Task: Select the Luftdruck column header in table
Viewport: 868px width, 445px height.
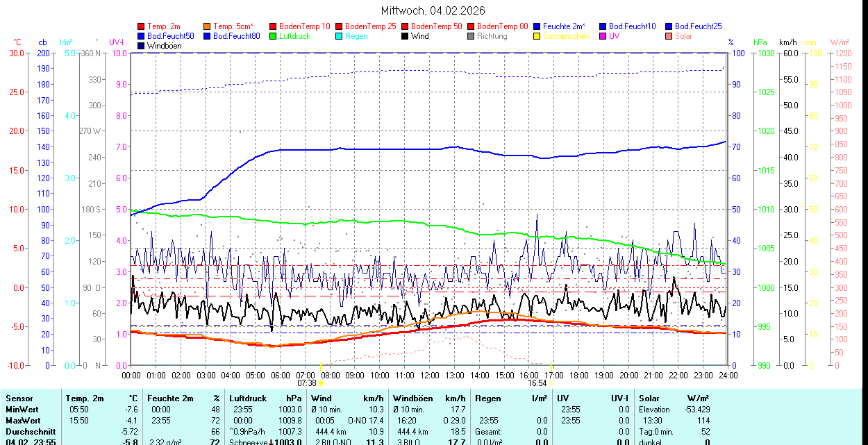Action: pyautogui.click(x=248, y=398)
